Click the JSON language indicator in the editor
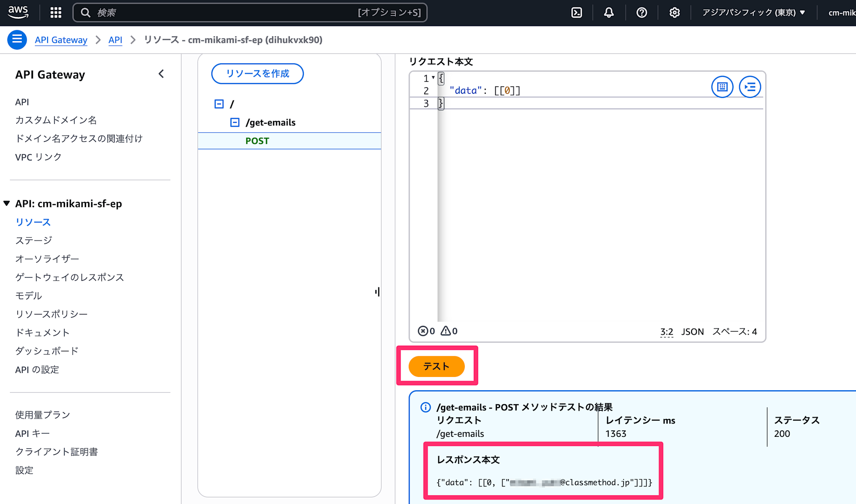The image size is (856, 504). [x=693, y=332]
